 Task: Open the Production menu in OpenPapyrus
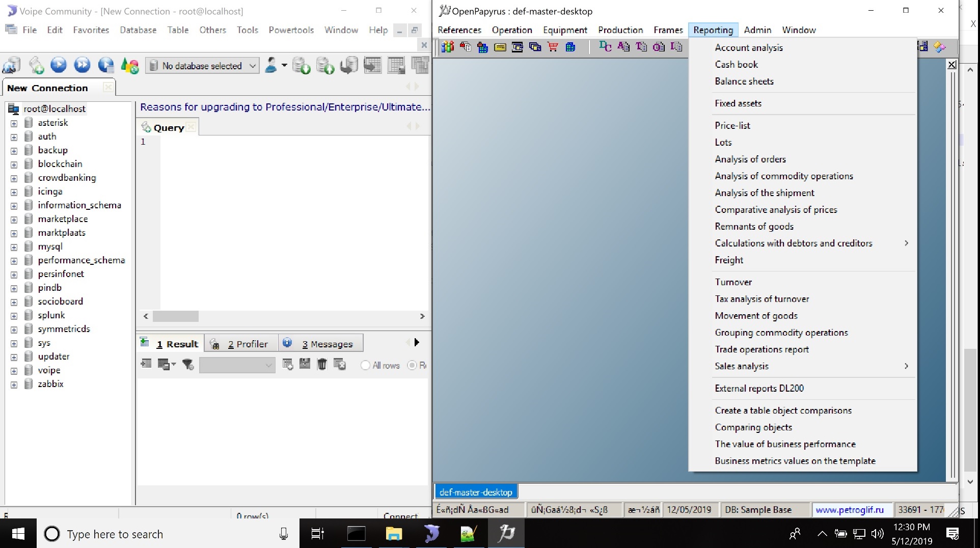point(620,30)
